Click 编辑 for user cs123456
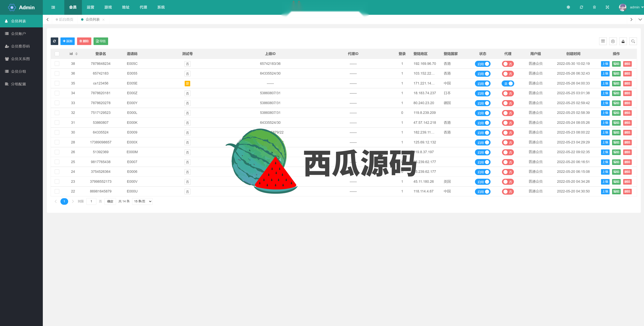The width and height of the screenshot is (644, 326). pyautogui.click(x=616, y=83)
